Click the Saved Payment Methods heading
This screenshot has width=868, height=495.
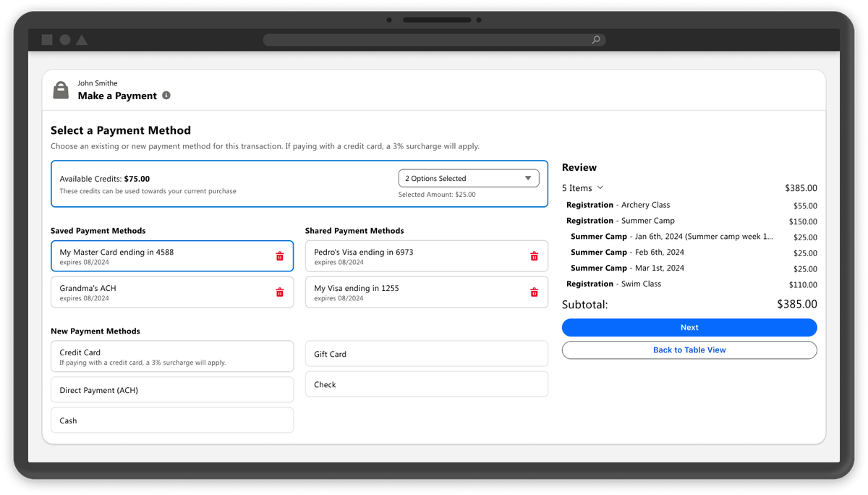point(98,231)
